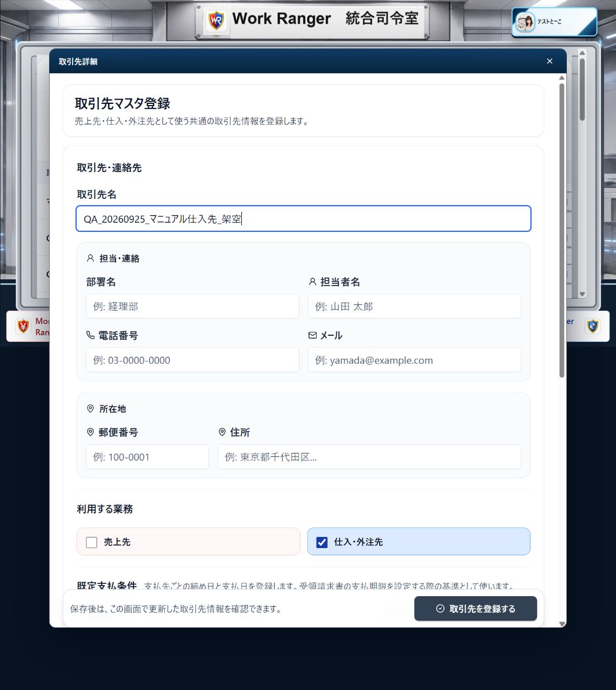The width and height of the screenshot is (616, 690).
Task: Uncheck the 仕入・外注先 checkbox
Action: (x=322, y=542)
